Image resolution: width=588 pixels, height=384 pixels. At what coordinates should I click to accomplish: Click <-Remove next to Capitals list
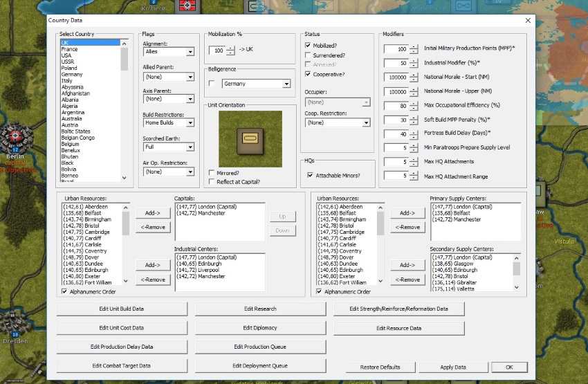(153, 227)
